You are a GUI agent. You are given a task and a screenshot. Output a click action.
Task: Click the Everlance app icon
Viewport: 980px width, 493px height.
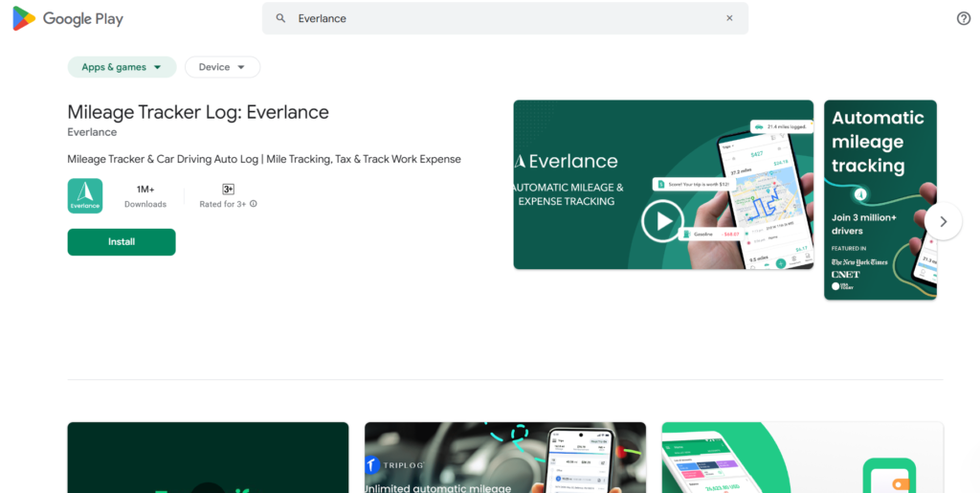coord(85,196)
